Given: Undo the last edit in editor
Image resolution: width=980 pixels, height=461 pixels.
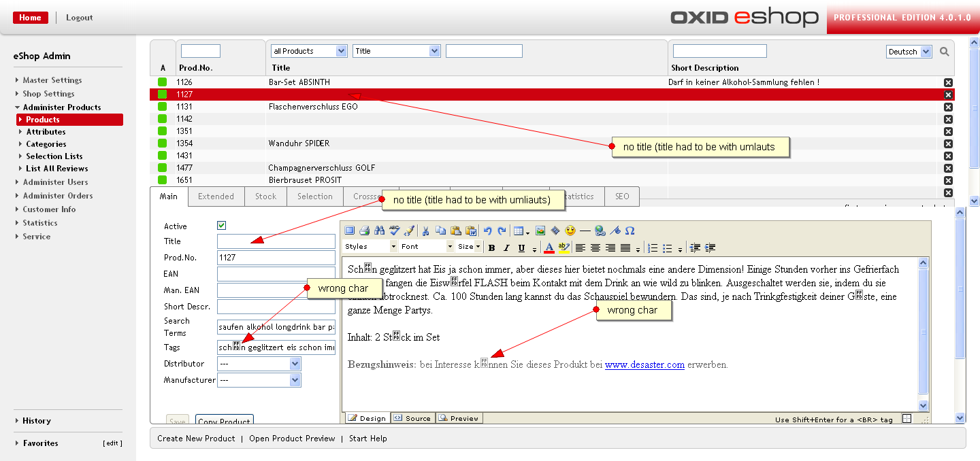Looking at the screenshot, I should (x=487, y=230).
